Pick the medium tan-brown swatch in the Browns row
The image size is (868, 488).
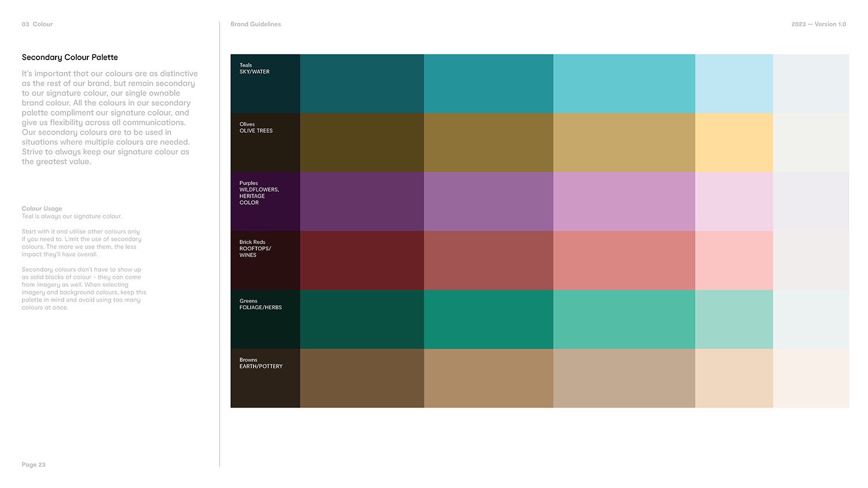488,378
